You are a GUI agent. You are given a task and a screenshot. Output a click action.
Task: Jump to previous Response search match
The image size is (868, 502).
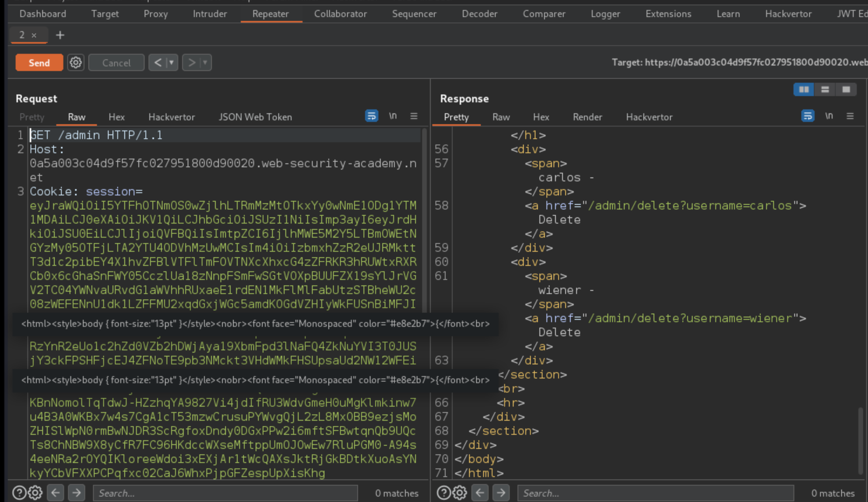[x=480, y=493]
